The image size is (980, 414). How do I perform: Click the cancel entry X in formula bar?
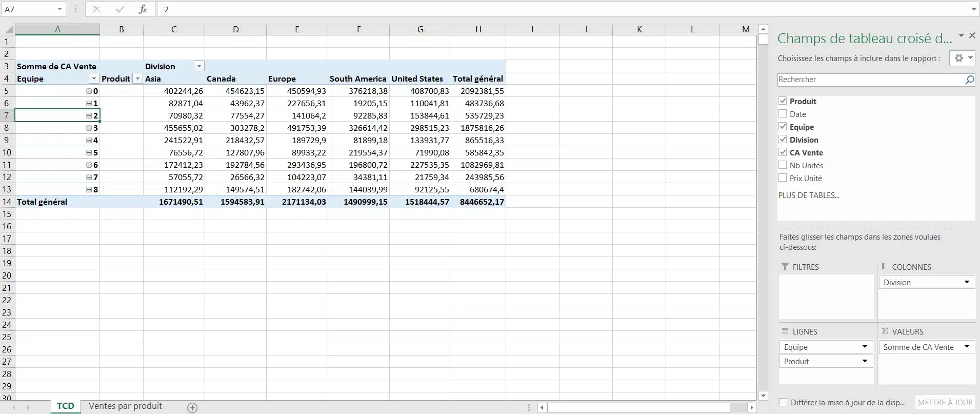tap(96, 9)
